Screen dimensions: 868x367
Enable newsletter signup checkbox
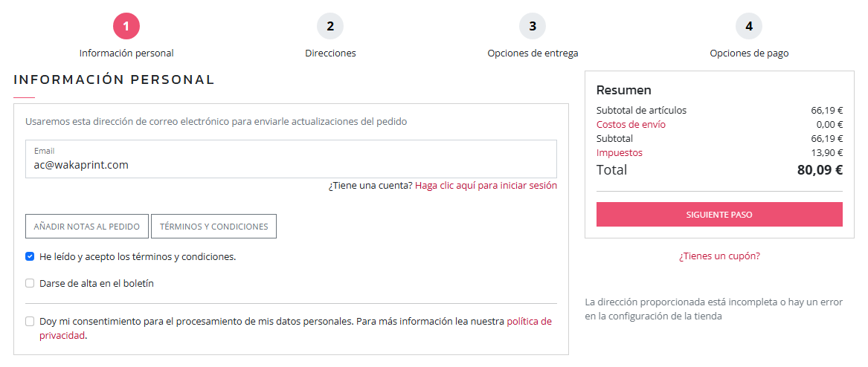30,283
